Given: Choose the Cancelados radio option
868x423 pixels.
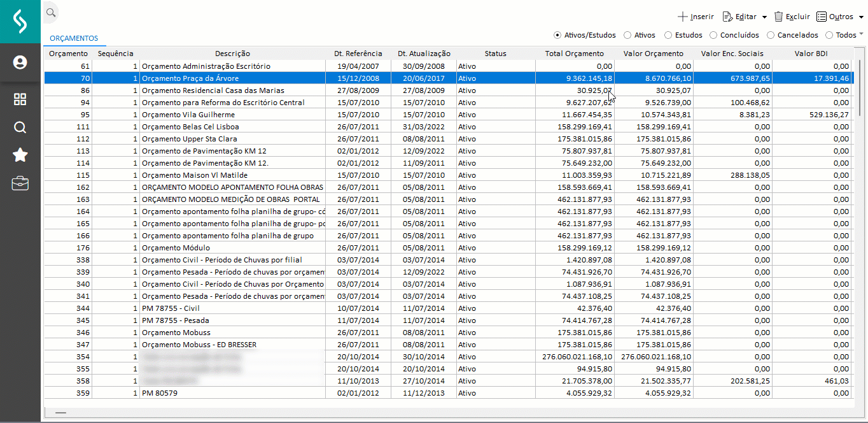Looking at the screenshot, I should (x=771, y=35).
